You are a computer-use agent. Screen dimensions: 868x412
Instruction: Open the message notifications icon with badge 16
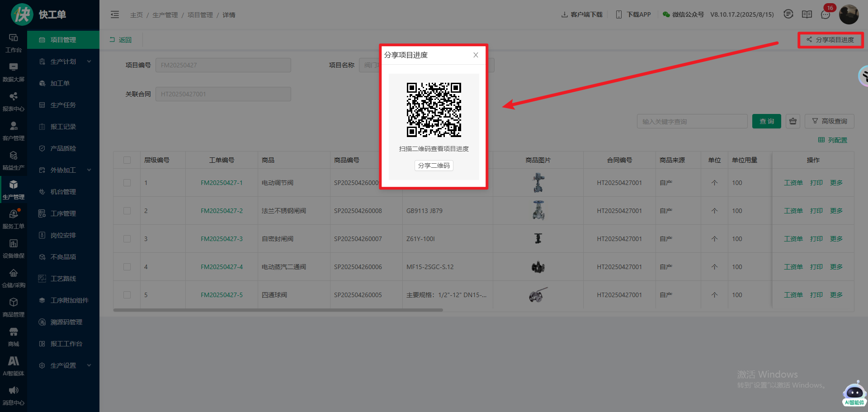(826, 14)
